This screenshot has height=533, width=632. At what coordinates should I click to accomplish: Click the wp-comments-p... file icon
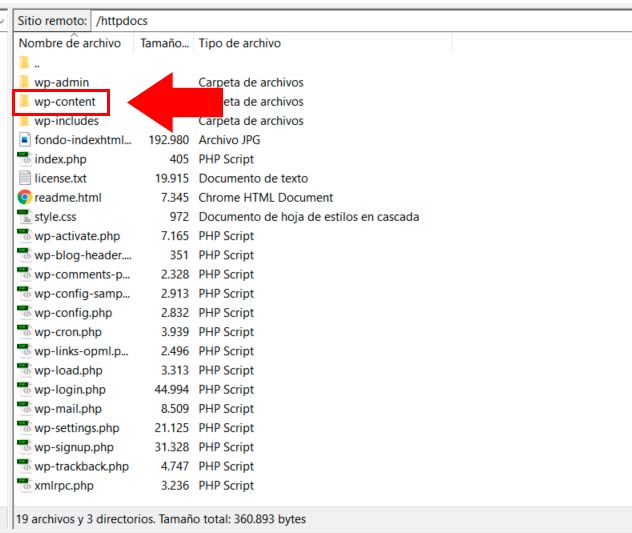25,274
